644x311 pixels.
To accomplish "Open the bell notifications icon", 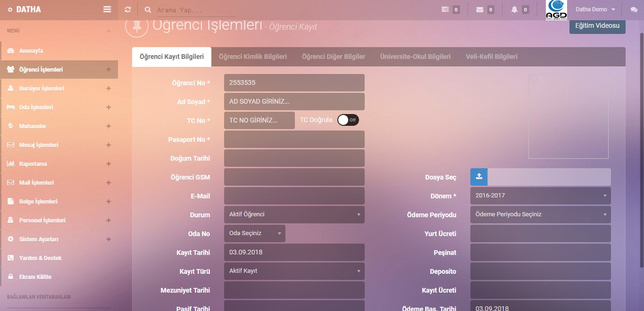I will [514, 9].
